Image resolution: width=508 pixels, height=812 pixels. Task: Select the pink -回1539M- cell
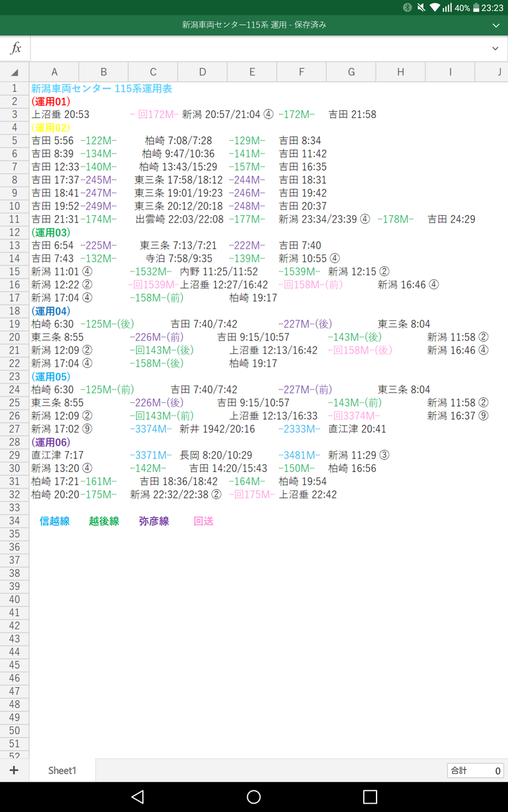(x=153, y=285)
